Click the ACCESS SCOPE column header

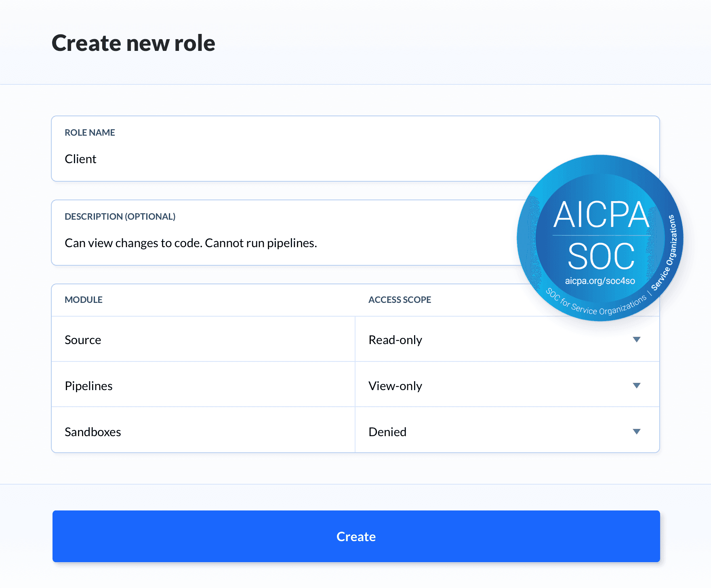coord(400,300)
